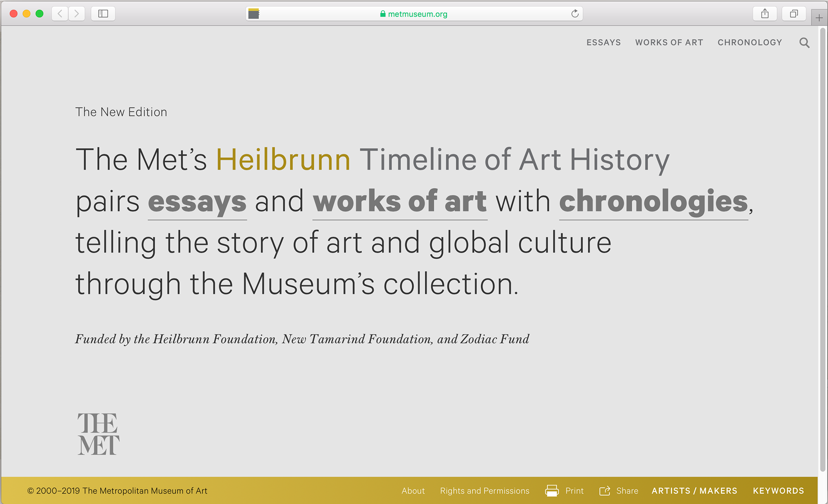828x504 pixels.
Task: Open the Essays navigation item
Action: [603, 43]
